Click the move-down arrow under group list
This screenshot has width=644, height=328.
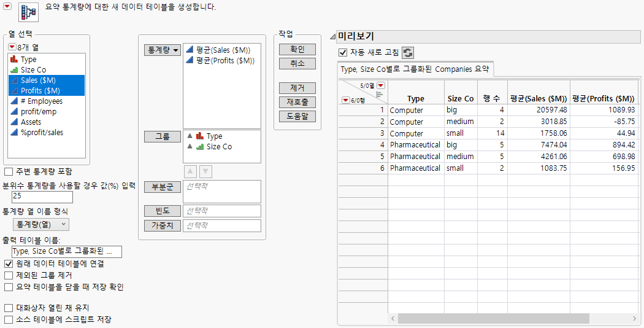click(x=205, y=171)
